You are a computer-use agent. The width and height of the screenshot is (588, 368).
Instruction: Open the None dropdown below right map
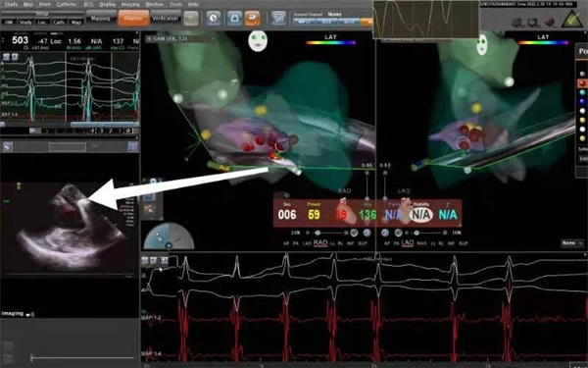572,243
